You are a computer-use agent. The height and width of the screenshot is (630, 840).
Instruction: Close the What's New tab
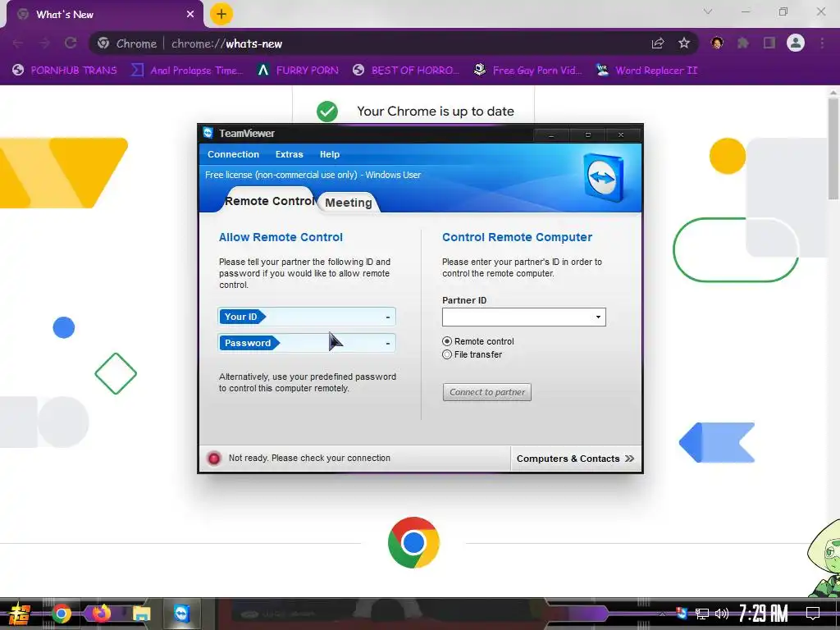point(190,15)
